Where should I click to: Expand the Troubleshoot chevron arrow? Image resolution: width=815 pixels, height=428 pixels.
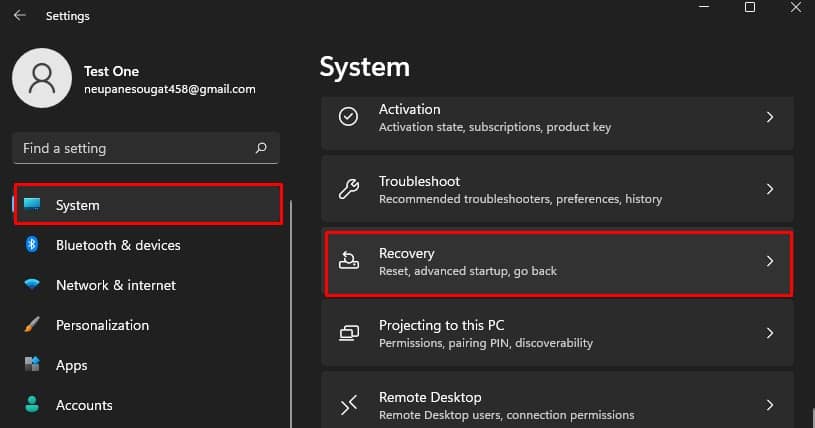coord(770,189)
